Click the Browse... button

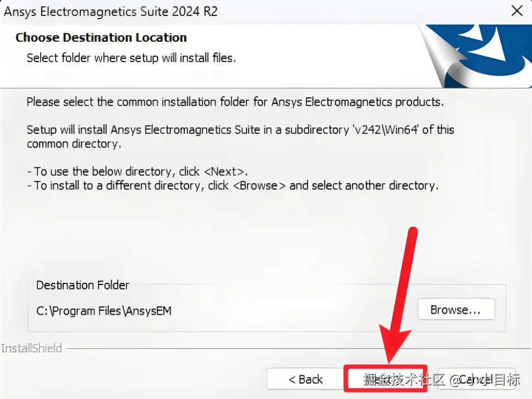tap(456, 310)
